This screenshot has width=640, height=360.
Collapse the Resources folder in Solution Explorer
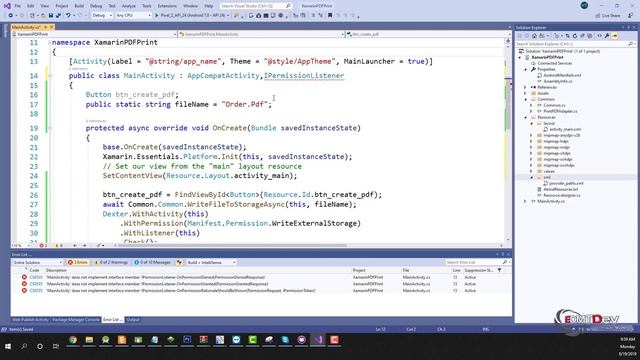pos(525,117)
